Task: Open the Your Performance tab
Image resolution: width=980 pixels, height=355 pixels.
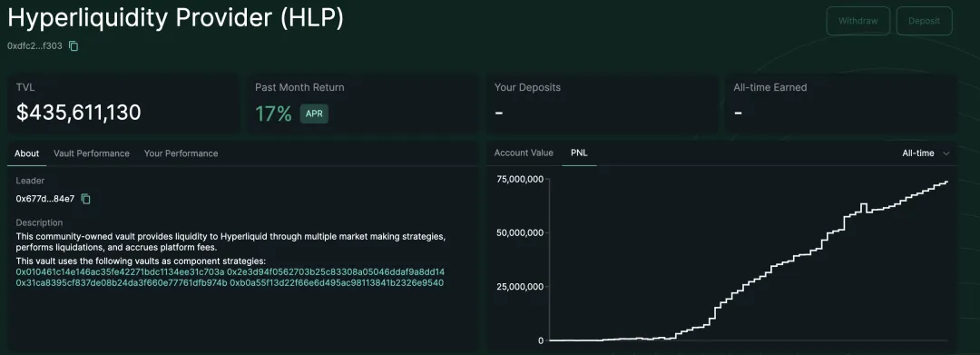Action: point(181,153)
